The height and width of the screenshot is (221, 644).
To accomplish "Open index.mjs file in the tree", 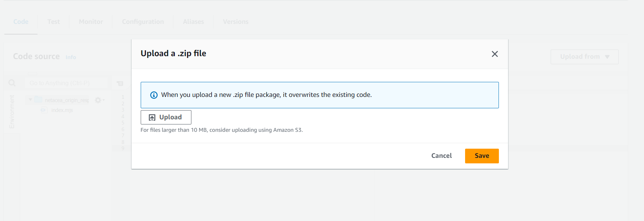I will pos(62,110).
